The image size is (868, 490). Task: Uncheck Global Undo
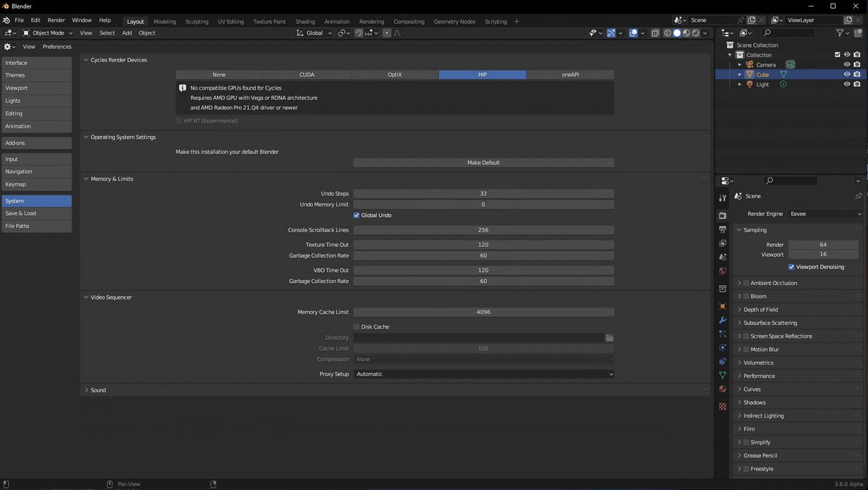(x=357, y=216)
